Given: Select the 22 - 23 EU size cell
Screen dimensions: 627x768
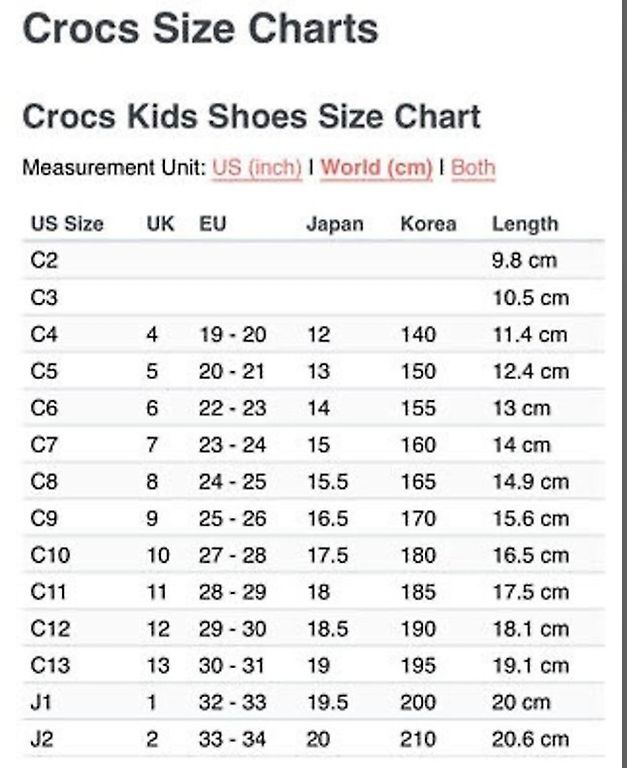Looking at the screenshot, I should coord(232,408).
